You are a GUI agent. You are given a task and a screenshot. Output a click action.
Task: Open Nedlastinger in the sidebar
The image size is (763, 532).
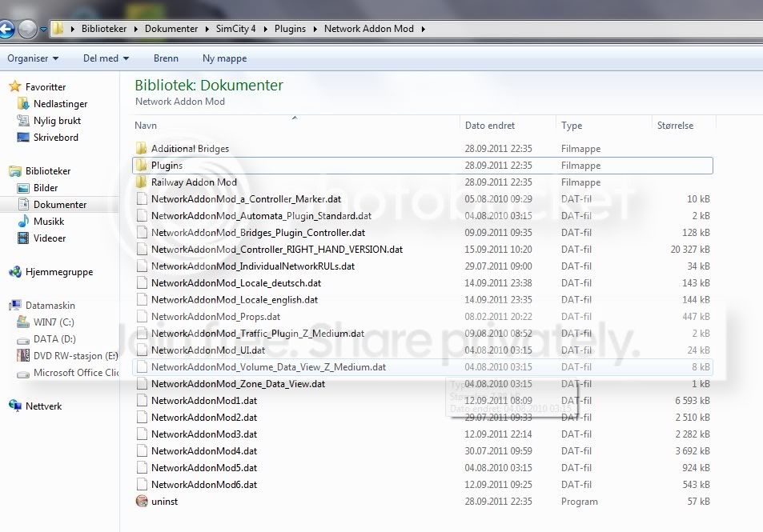click(x=60, y=103)
